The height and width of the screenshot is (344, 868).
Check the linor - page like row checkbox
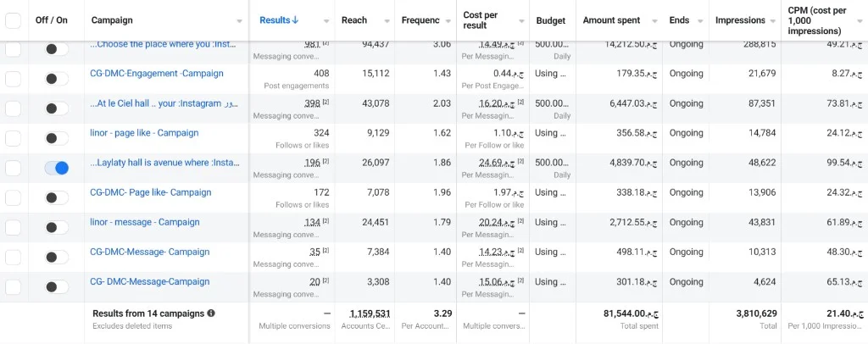click(x=13, y=138)
